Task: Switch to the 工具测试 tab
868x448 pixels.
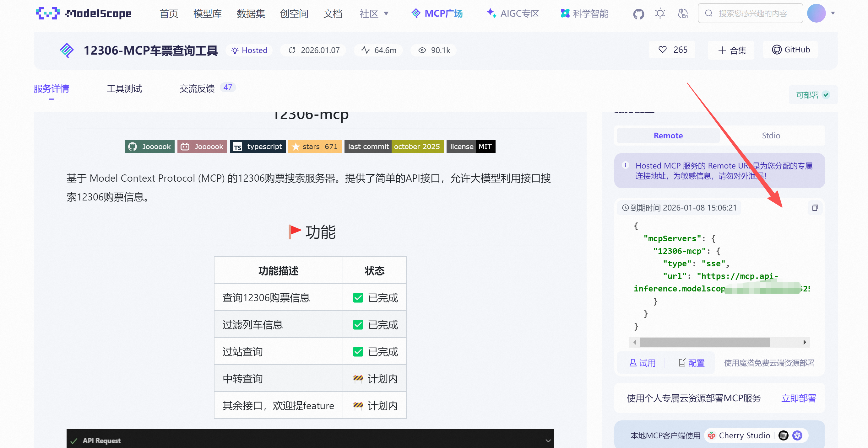Action: click(x=124, y=88)
